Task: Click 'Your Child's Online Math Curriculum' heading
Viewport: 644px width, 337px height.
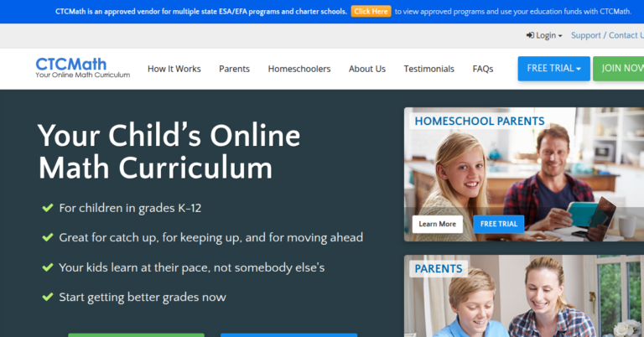Action: [x=169, y=152]
